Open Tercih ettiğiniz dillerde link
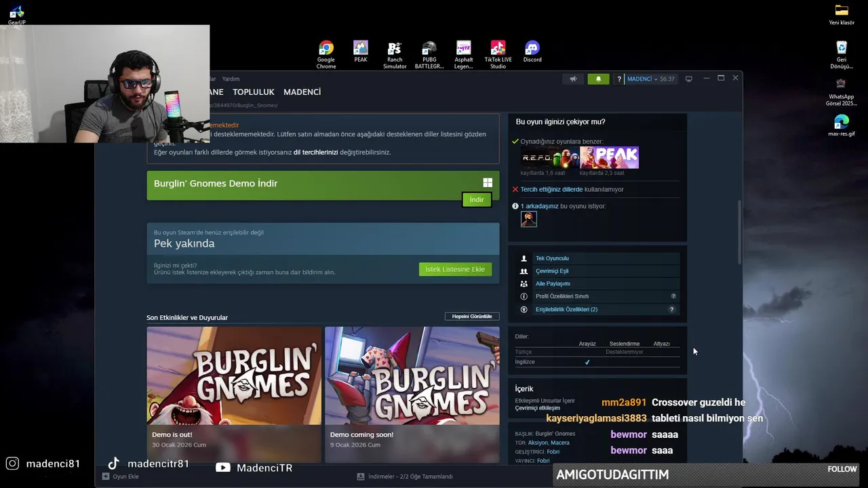 point(551,189)
